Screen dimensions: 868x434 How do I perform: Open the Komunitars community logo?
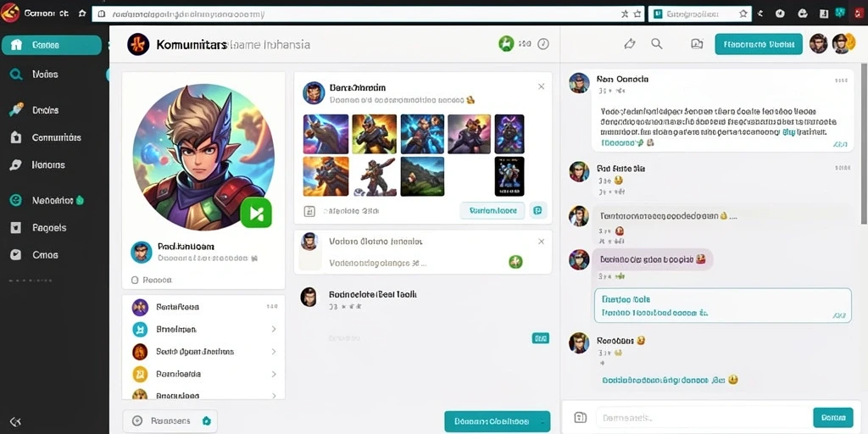pos(138,44)
